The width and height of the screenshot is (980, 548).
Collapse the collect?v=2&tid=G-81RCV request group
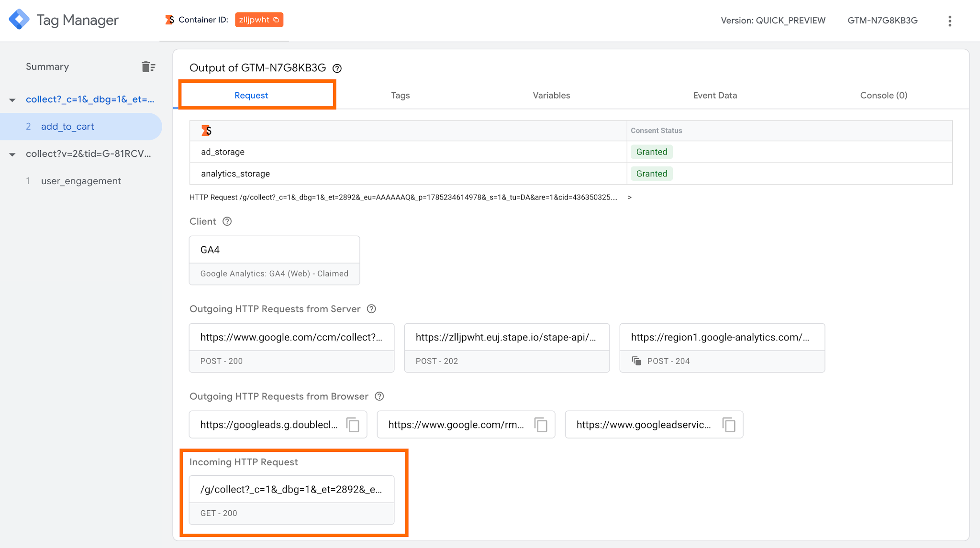point(12,154)
